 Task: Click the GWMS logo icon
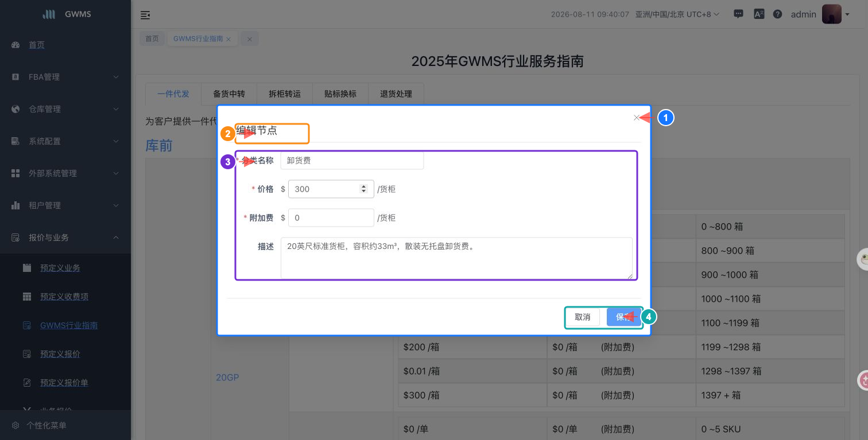pyautogui.click(x=49, y=14)
